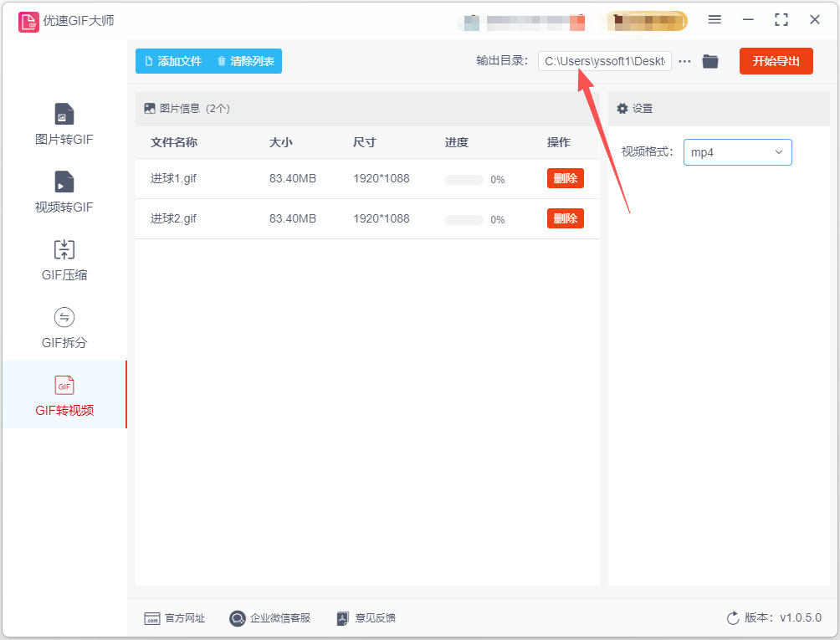The image size is (840, 640).
Task: Open the hamburger menu in title bar
Action: point(715,20)
